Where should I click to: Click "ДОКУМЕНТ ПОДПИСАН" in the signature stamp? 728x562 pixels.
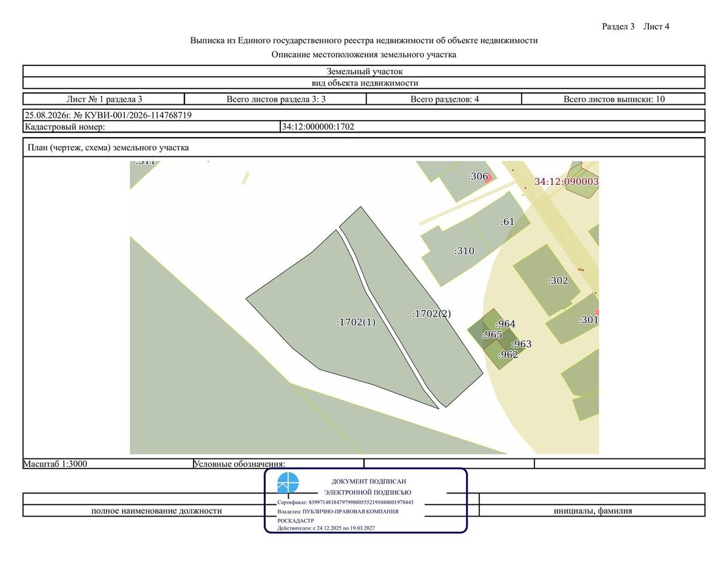(x=369, y=481)
